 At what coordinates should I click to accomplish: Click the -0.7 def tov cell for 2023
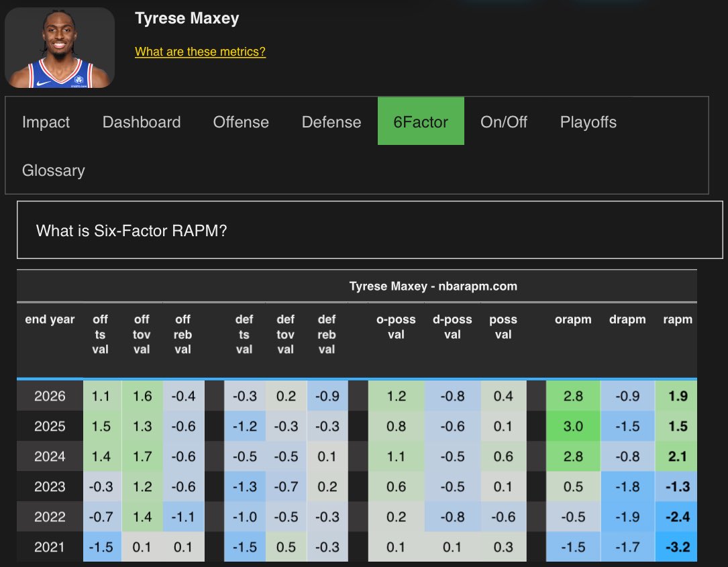(x=286, y=486)
